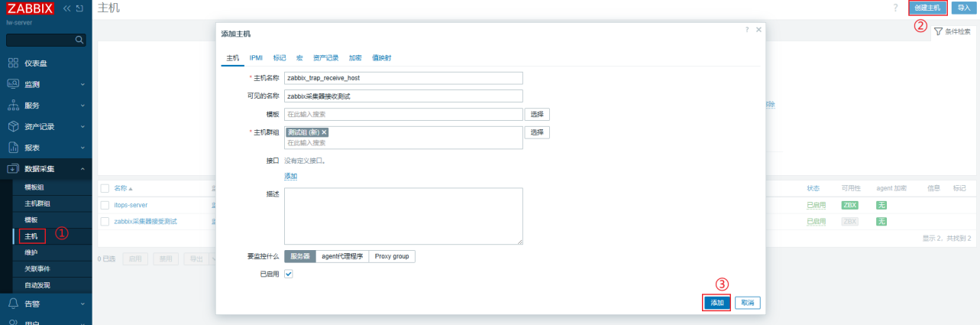
Task: Open the help icon in the dialog header
Action: pos(747,29)
